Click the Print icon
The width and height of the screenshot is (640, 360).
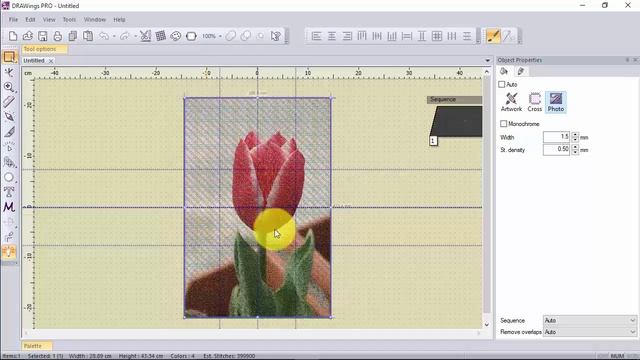point(58,36)
